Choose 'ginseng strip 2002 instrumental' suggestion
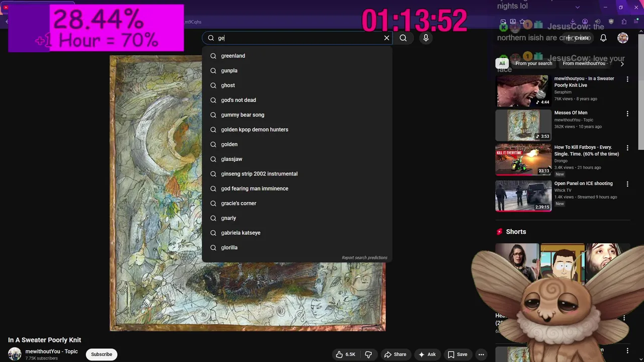 pos(297,174)
